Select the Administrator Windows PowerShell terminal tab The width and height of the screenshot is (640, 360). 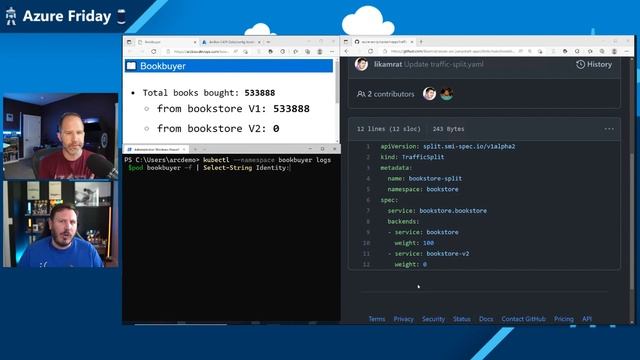pos(156,149)
